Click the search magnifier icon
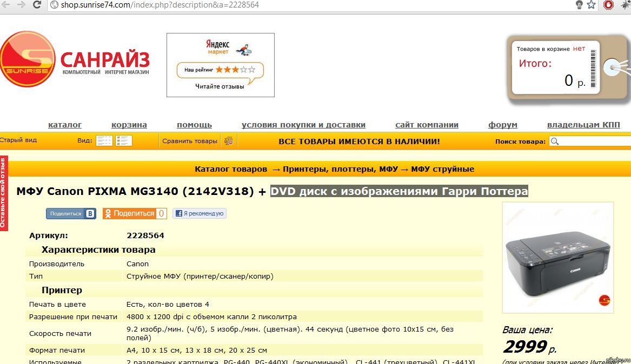Screen dimensions: 631x364 coord(555,141)
